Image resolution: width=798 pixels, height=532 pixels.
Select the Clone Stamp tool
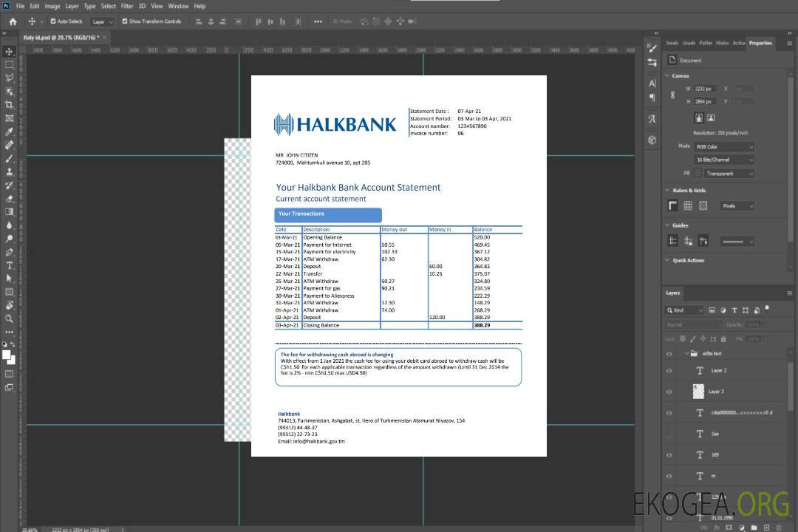pos(9,171)
